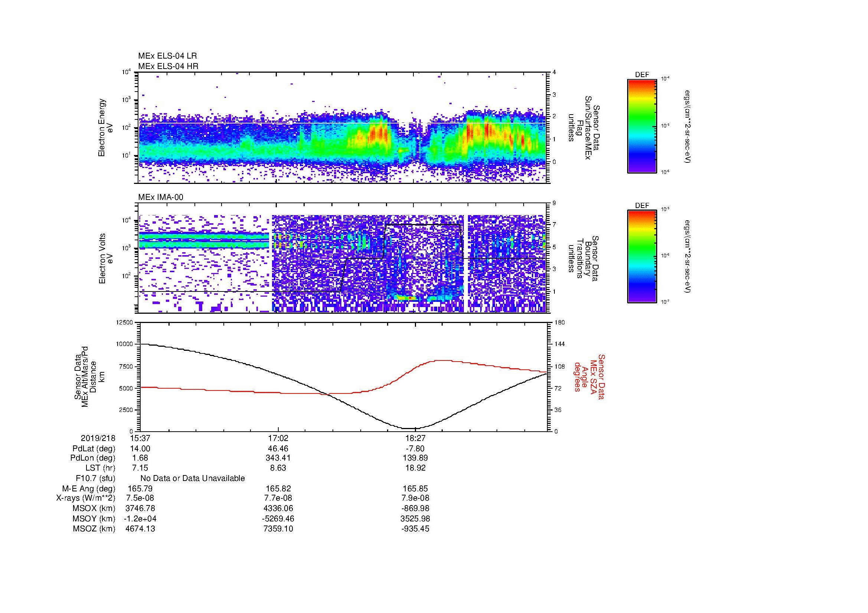This screenshot has height=613, width=868.
Task: Click the IMA DEF color bar
Action: coord(642,257)
